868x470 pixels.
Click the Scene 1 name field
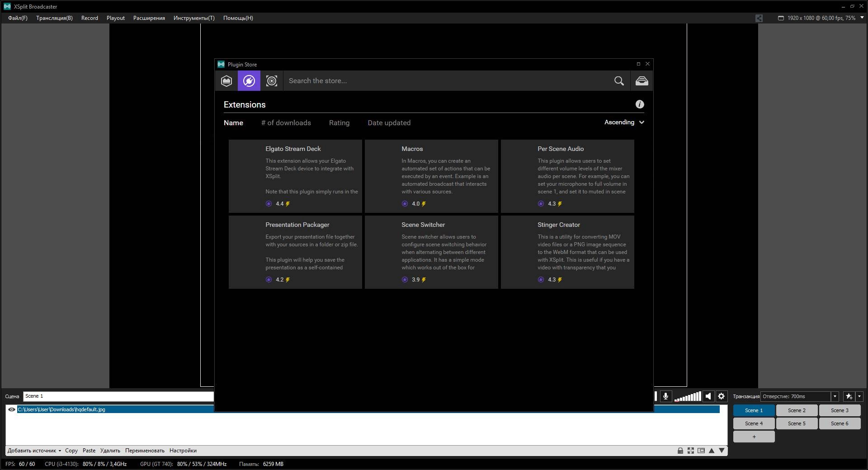118,396
